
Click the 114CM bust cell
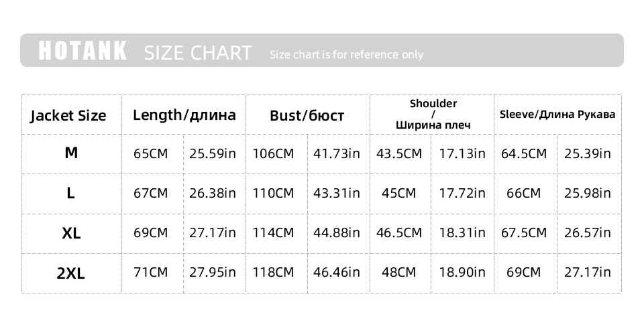(x=273, y=232)
